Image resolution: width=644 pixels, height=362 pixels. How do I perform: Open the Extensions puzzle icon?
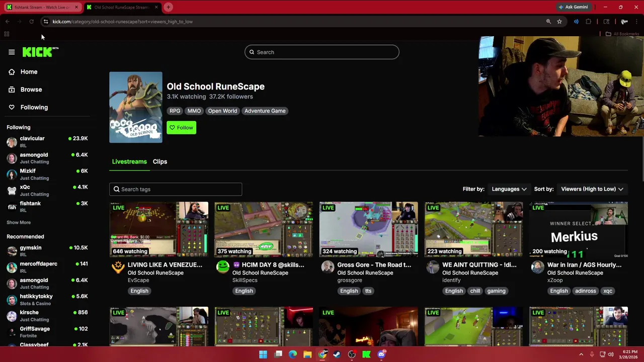588,22
